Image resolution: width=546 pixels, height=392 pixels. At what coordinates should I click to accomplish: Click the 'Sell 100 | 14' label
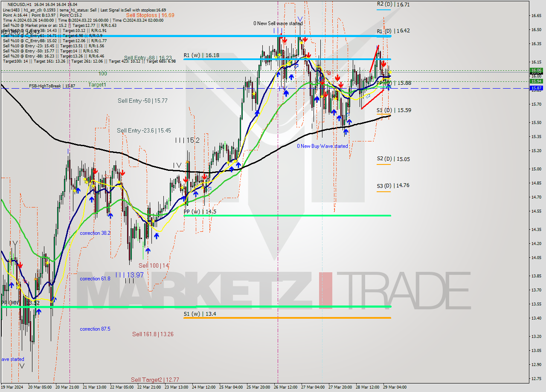pos(154,265)
